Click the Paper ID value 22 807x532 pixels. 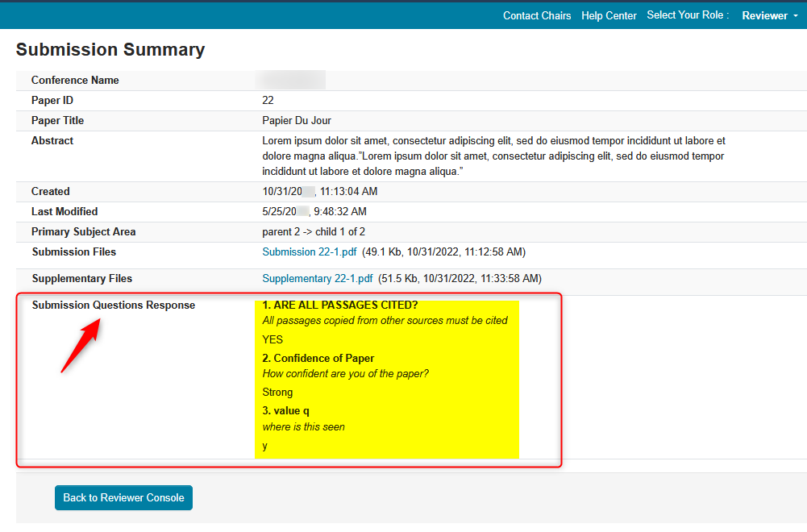pos(268,101)
